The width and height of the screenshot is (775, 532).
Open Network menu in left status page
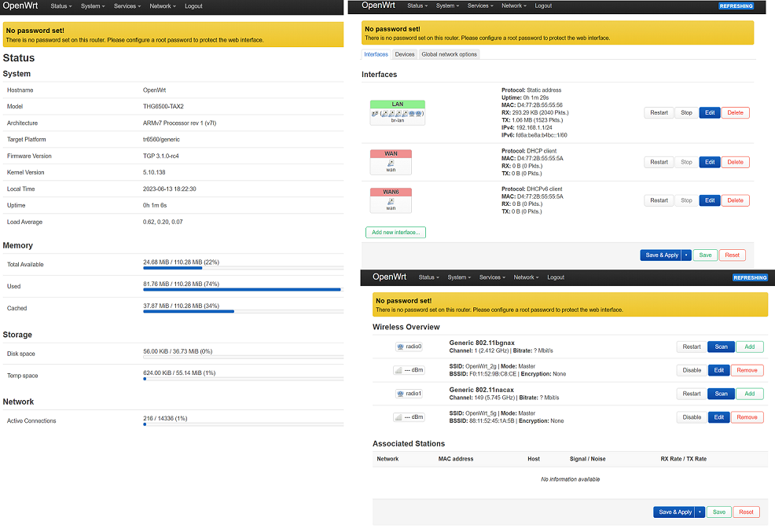(x=163, y=6)
